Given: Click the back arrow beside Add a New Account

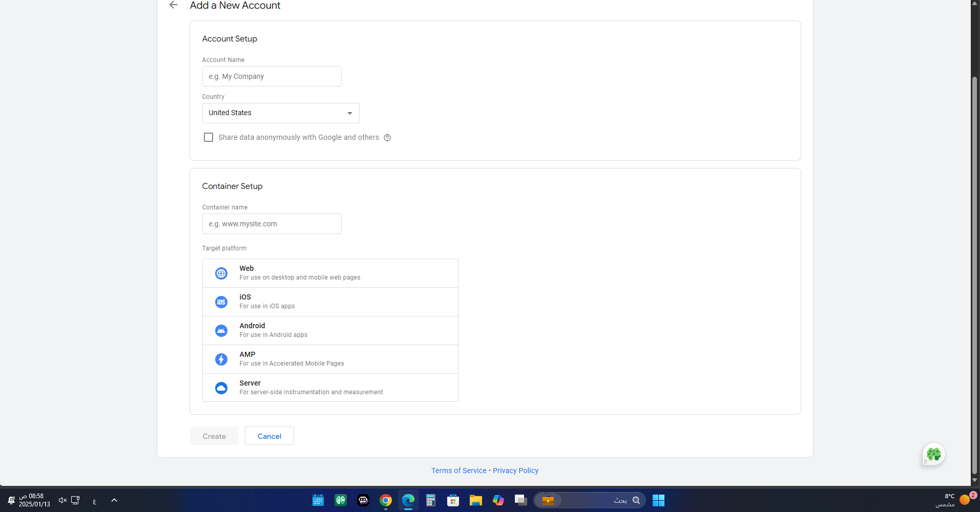Looking at the screenshot, I should pos(174,5).
